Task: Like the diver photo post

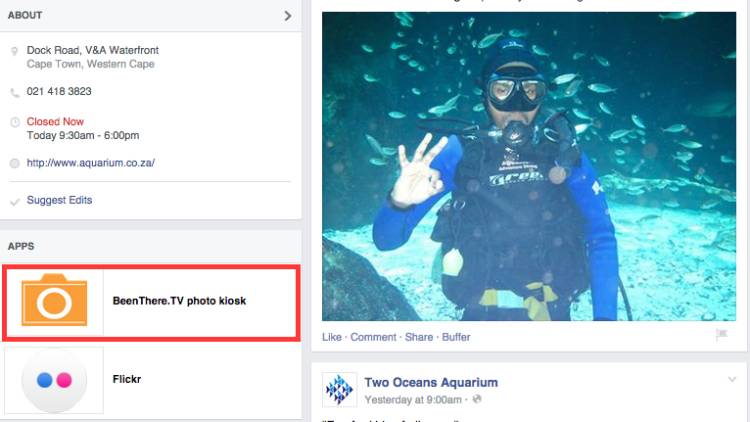Action: 331,337
